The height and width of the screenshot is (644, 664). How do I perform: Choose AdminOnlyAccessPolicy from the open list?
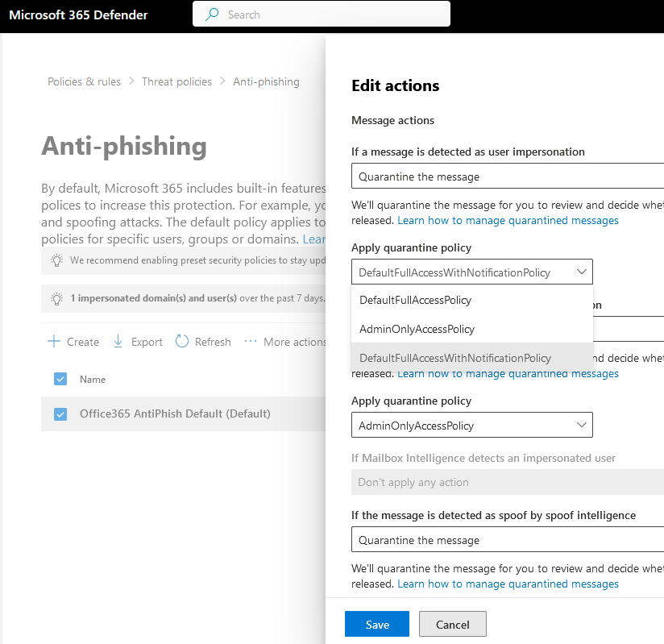417,329
